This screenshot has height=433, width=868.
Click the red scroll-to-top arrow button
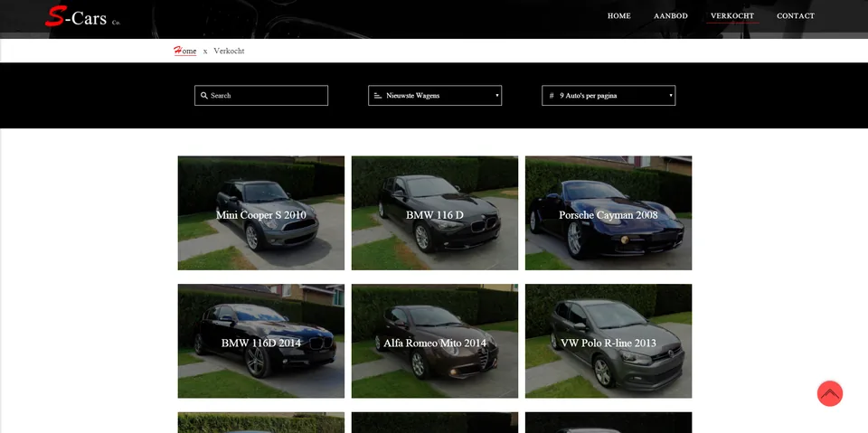[x=830, y=394]
